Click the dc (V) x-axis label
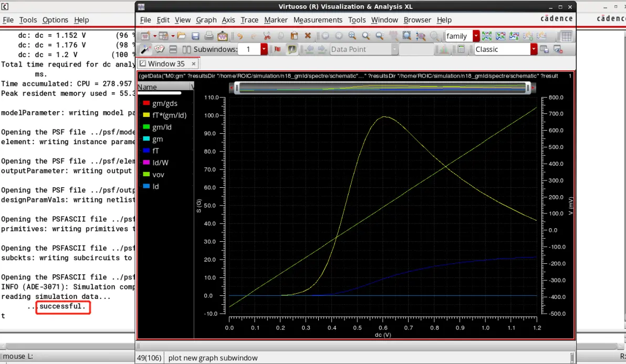The width and height of the screenshot is (626, 364). tap(382, 335)
